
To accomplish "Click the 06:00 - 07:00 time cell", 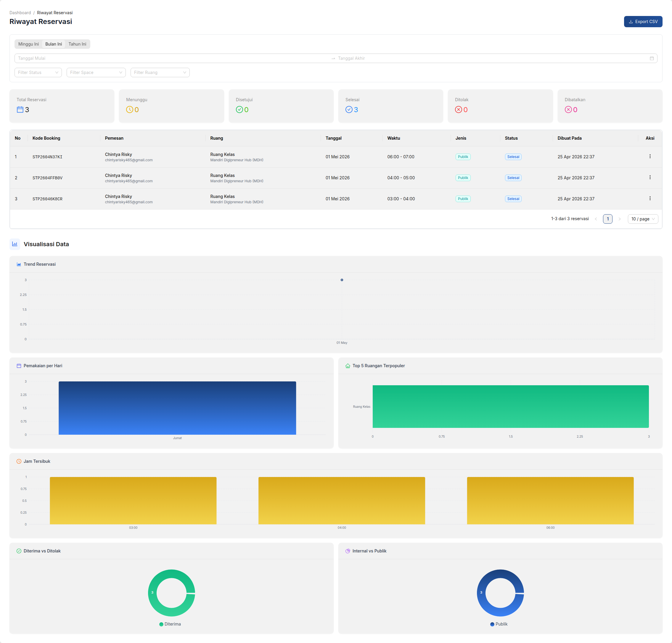I will [401, 157].
